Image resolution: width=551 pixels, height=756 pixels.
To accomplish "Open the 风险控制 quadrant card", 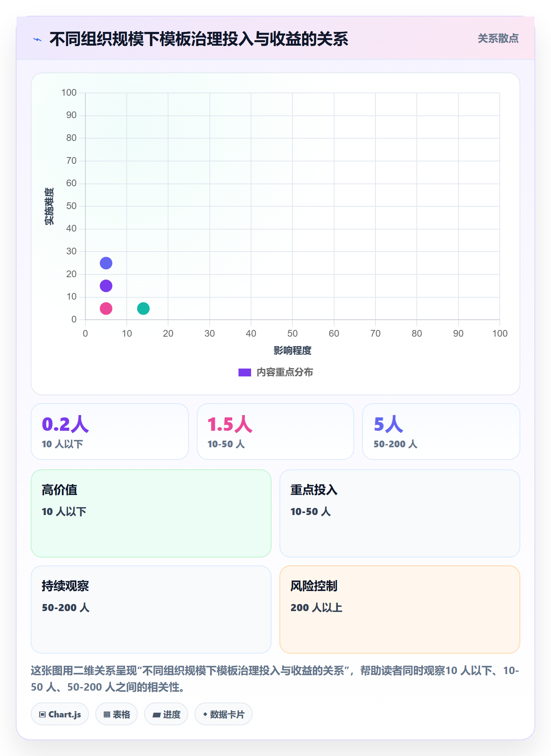I will click(x=400, y=610).
